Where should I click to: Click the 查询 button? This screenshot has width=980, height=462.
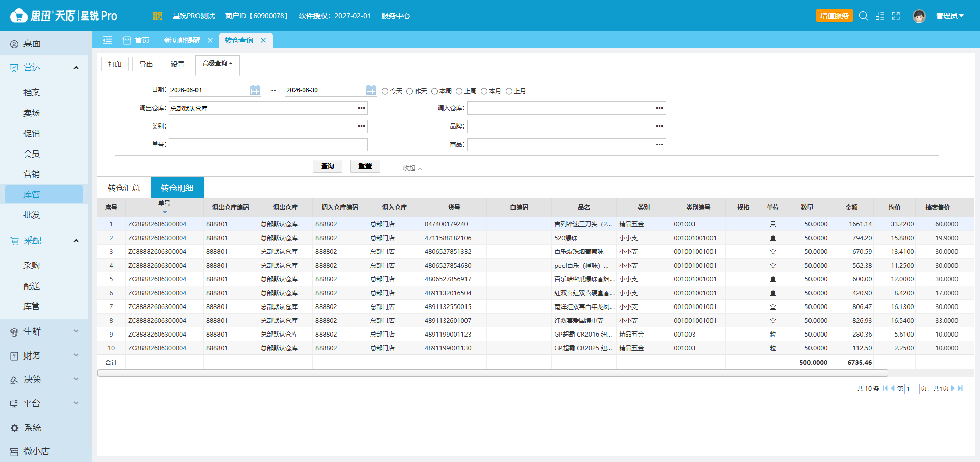pos(328,166)
